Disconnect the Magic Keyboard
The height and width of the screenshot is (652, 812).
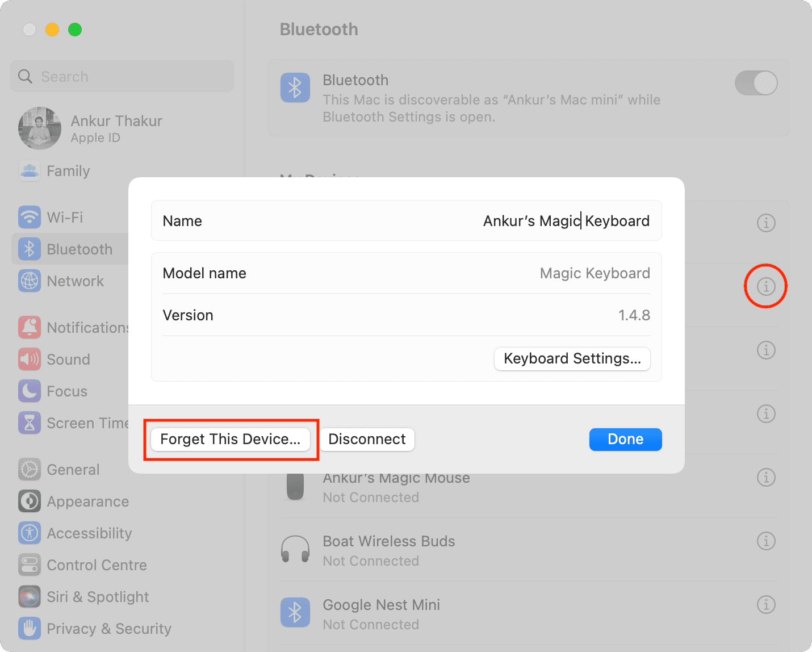pos(367,440)
